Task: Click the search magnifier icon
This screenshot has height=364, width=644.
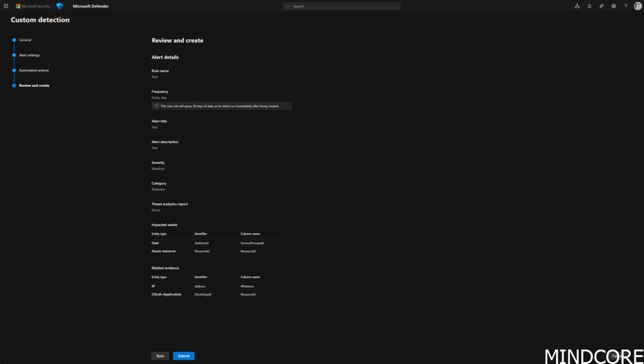Action: (x=289, y=6)
